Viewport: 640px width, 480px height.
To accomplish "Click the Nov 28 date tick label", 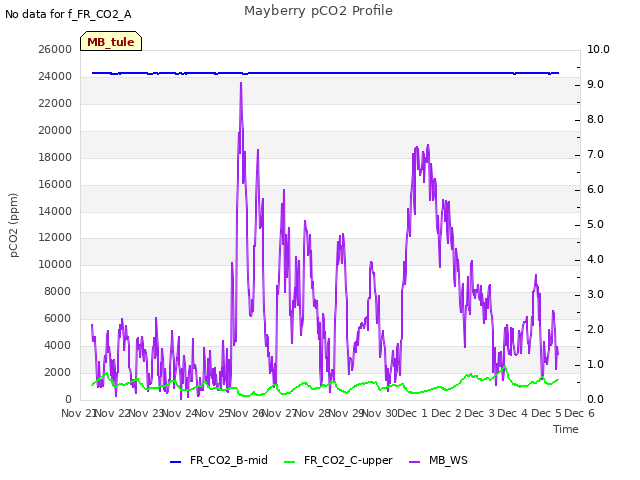I will [x=313, y=413].
